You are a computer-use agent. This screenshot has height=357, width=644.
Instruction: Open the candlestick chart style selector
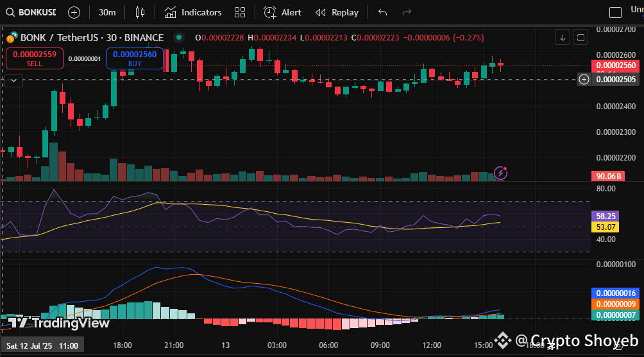click(x=141, y=12)
